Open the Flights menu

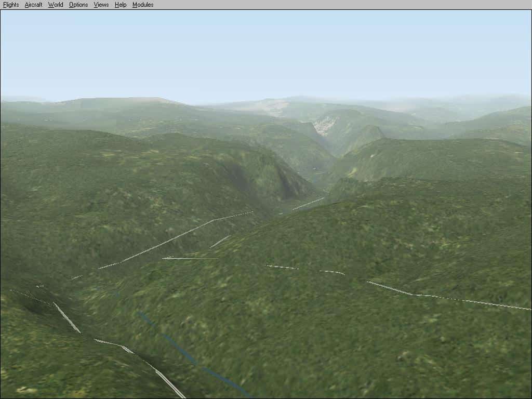(x=11, y=5)
